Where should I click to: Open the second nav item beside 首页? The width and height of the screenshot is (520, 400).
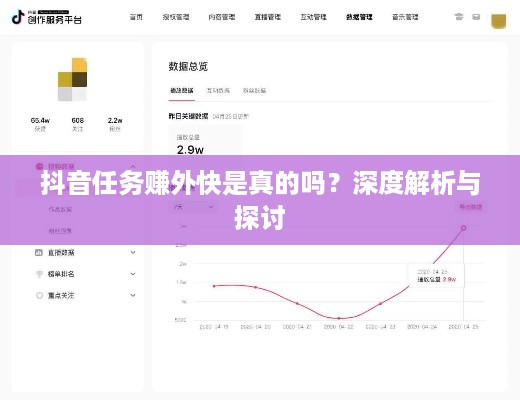click(x=176, y=17)
